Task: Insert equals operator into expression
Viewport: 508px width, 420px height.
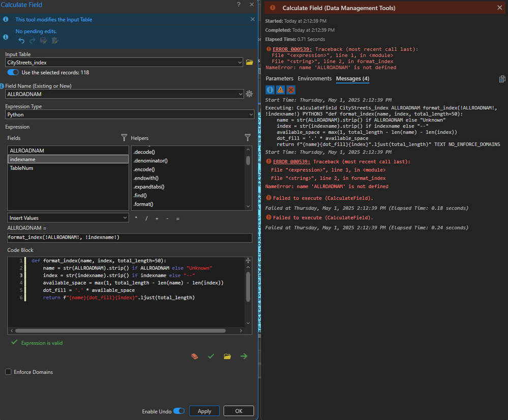Action: tap(177, 219)
